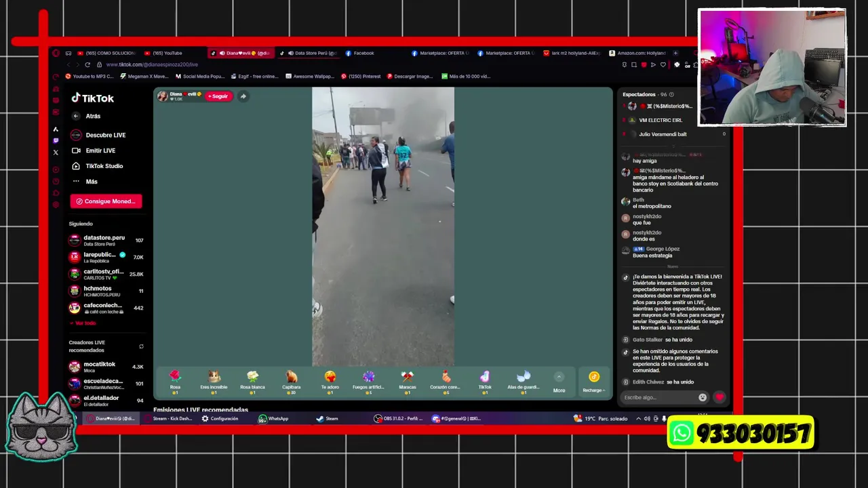Image resolution: width=868 pixels, height=488 pixels.
Task: Click the Espectadores info icon
Action: tap(671, 95)
